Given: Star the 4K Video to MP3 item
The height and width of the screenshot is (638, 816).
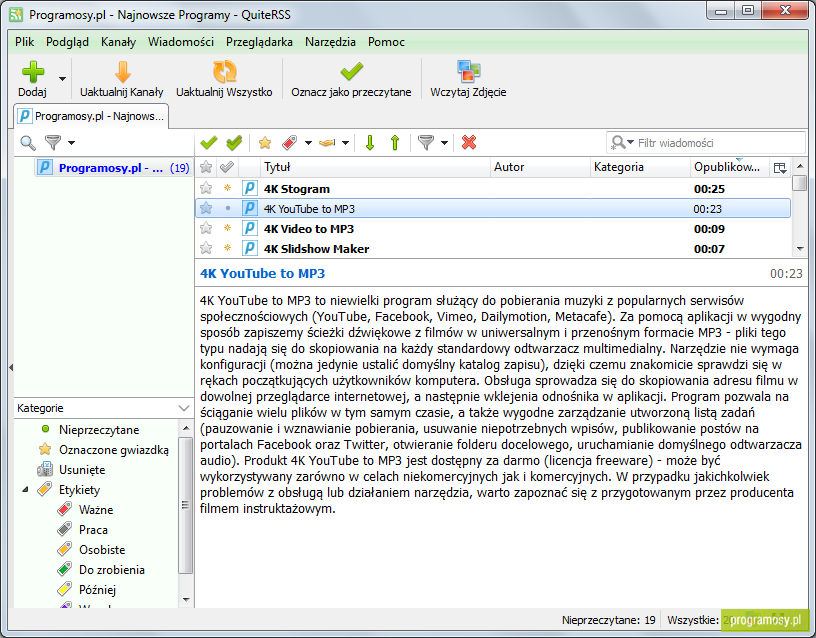Looking at the screenshot, I should tap(206, 228).
